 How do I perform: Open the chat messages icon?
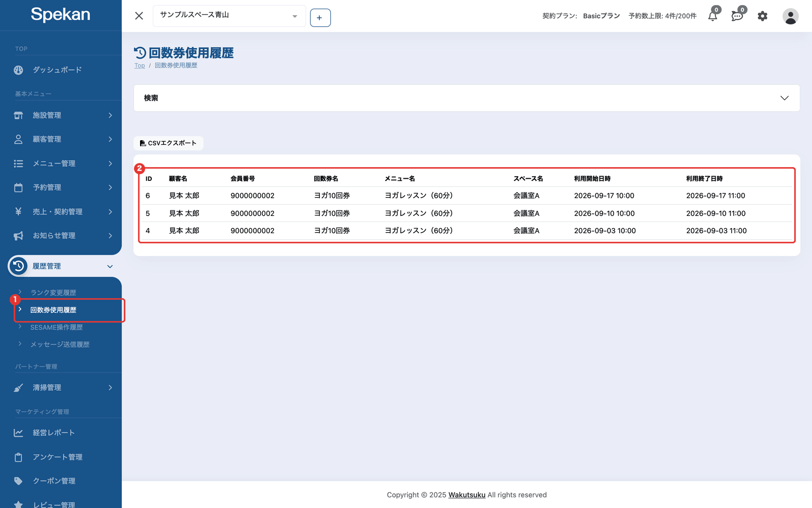737,16
